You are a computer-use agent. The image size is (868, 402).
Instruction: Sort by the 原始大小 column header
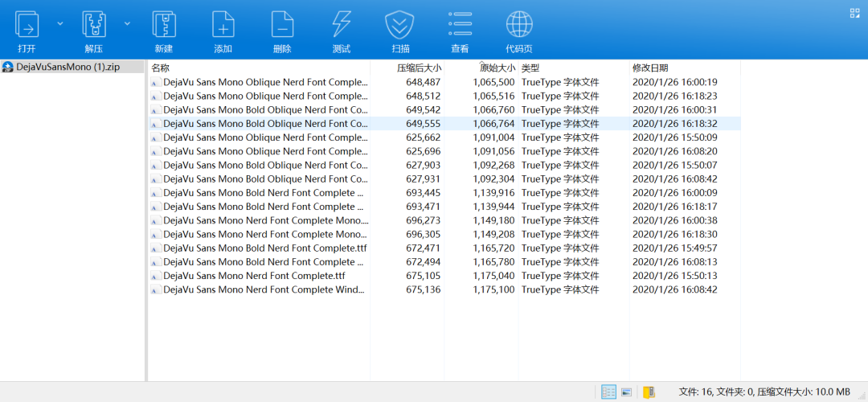[x=497, y=68]
